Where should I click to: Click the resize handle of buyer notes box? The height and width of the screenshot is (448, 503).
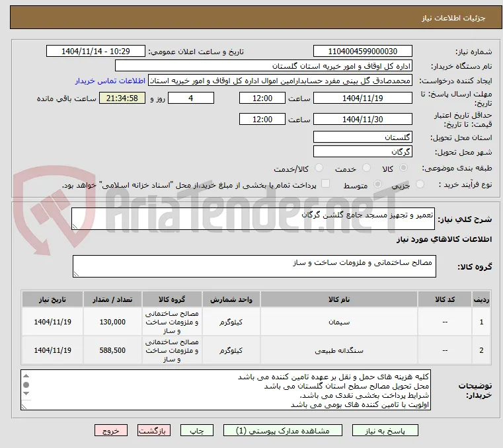click(24, 406)
